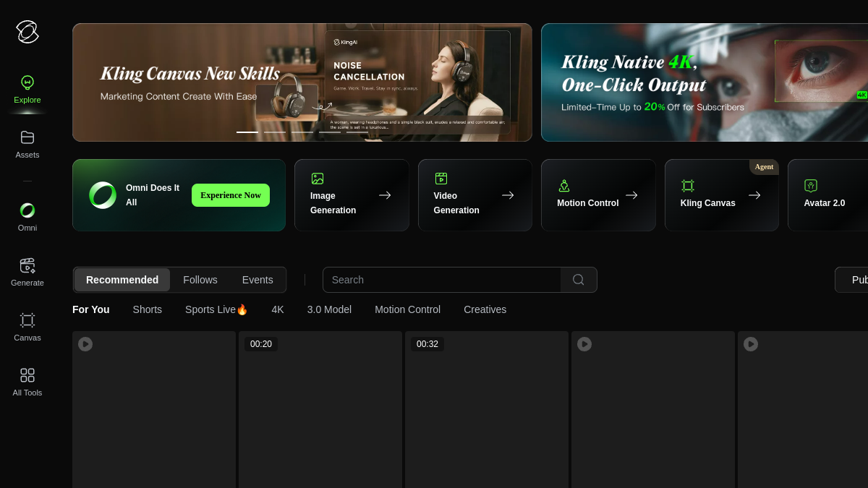Image resolution: width=868 pixels, height=488 pixels.
Task: Select the first banner carousel indicator
Action: coord(247,132)
